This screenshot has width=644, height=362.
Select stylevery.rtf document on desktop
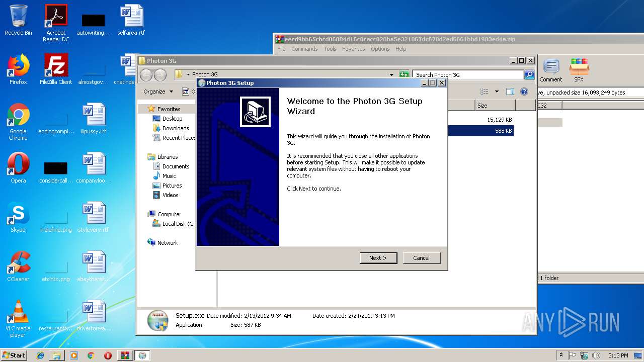[94, 217]
